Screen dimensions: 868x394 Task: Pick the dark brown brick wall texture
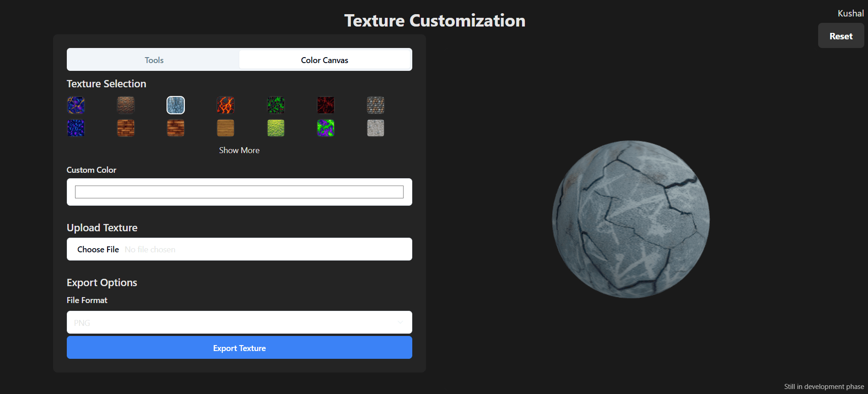pos(126,105)
